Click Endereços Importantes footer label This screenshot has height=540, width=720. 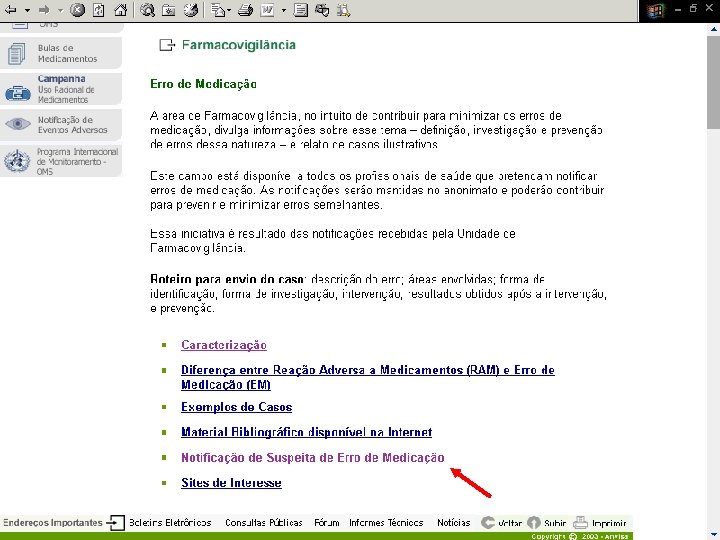(53, 523)
